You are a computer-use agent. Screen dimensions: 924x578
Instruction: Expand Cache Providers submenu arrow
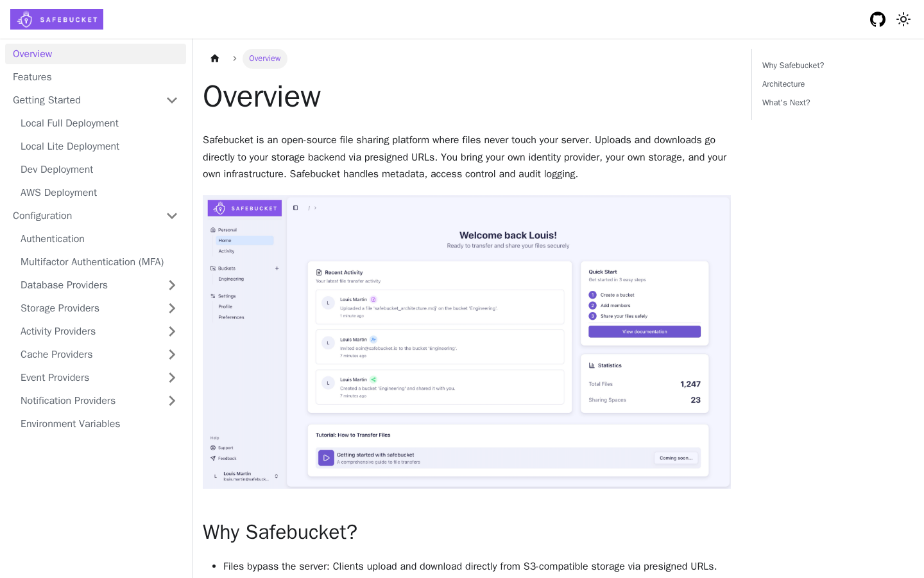click(172, 355)
